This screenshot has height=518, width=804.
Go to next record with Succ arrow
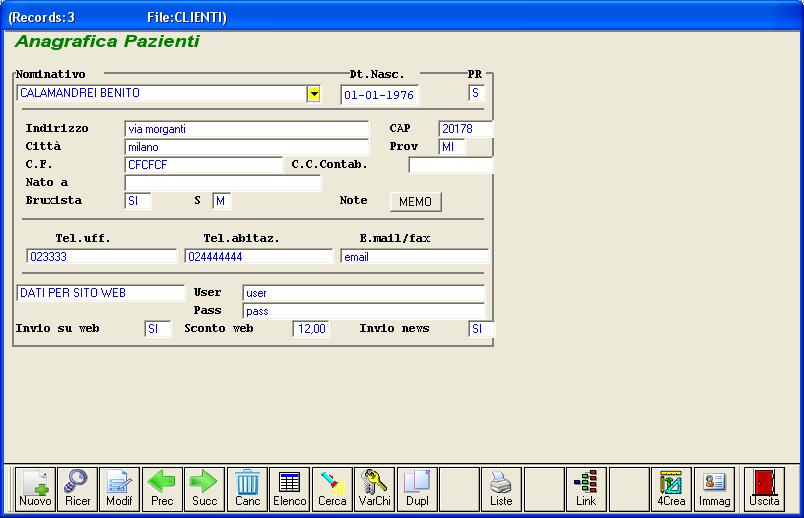(x=204, y=489)
